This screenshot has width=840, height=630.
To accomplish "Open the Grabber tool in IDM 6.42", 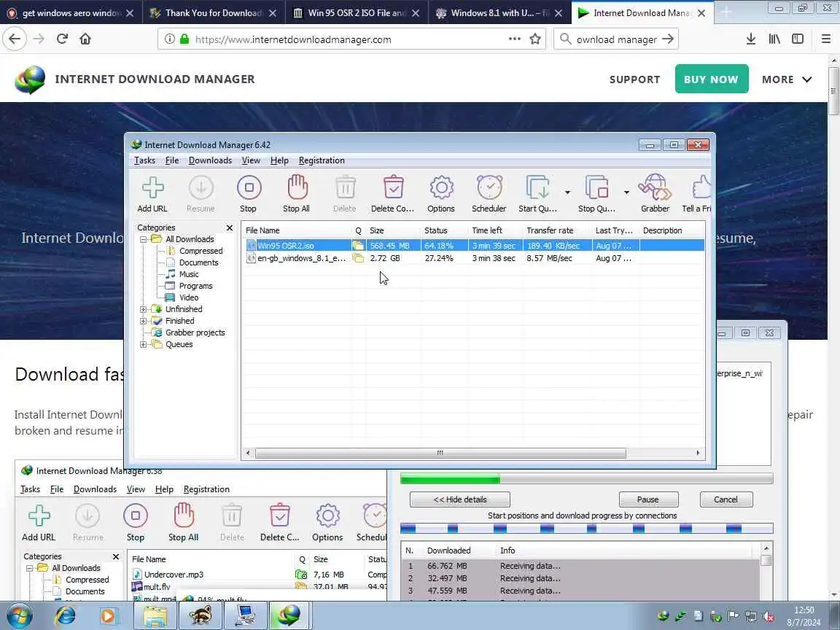I will point(656,195).
